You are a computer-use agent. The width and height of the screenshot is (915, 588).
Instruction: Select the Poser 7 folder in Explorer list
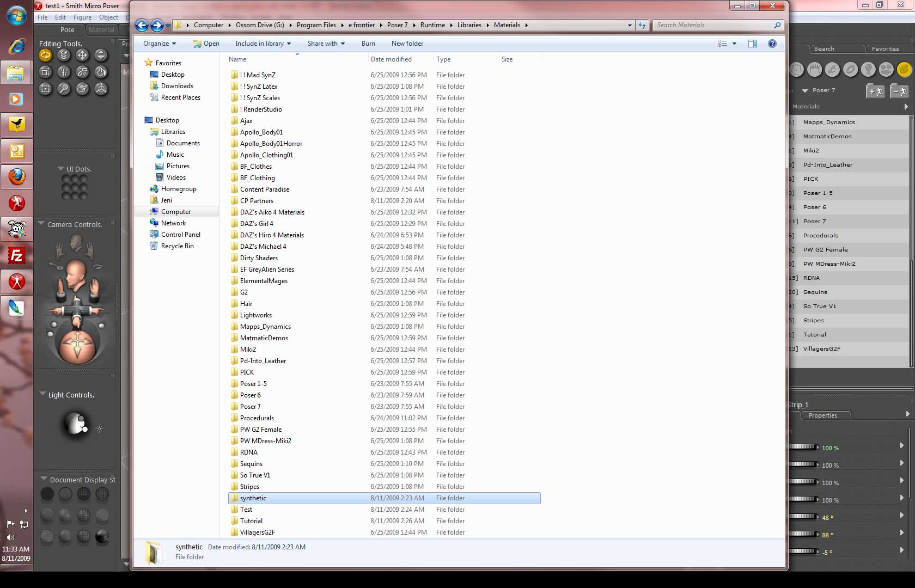[x=385, y=407]
